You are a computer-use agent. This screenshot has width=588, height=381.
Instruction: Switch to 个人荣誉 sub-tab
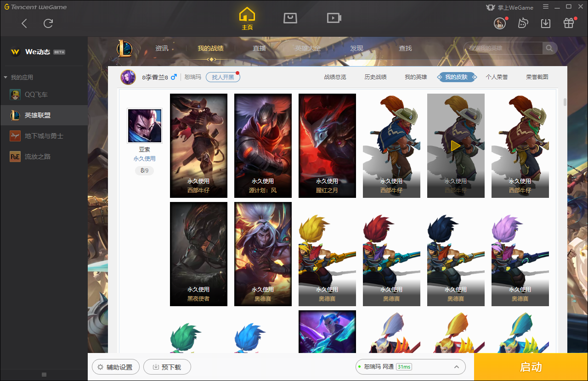497,77
